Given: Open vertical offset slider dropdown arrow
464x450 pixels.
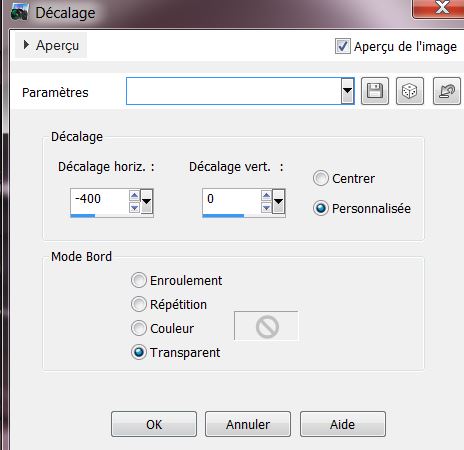Looking at the screenshot, I should pos(279,201).
